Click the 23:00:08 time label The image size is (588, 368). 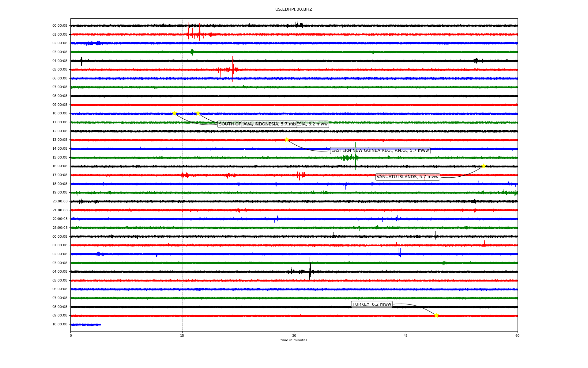pos(60,228)
